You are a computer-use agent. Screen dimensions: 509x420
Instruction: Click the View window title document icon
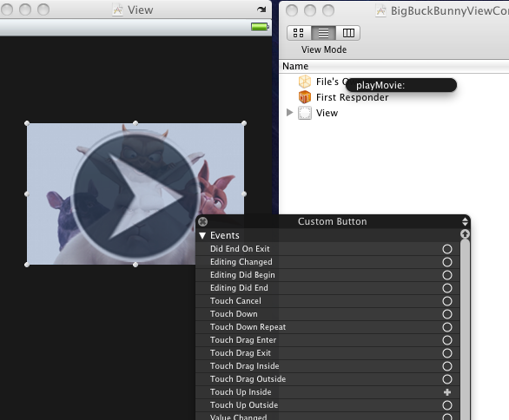click(117, 10)
